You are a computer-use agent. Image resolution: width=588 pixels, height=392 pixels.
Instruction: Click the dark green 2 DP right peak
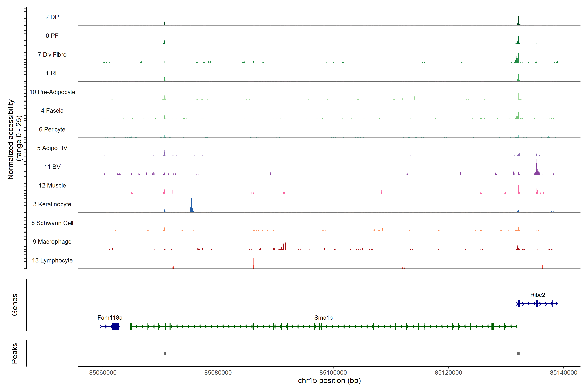(518, 21)
